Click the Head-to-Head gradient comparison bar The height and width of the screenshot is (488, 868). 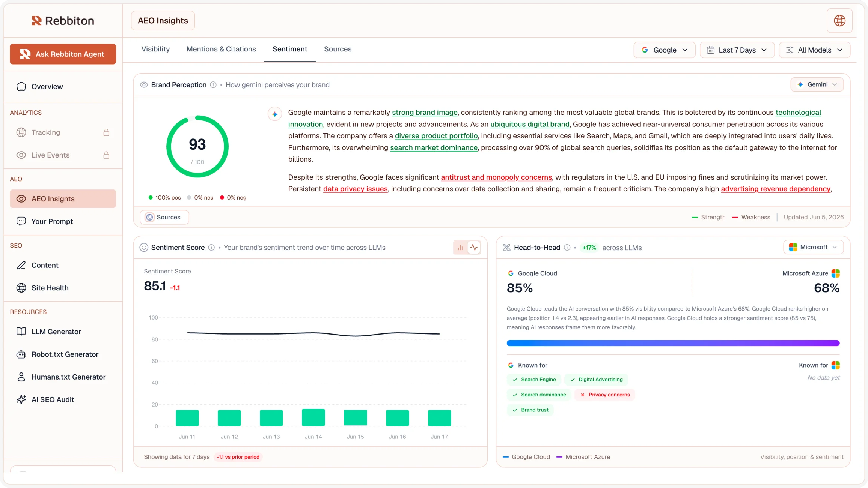point(673,343)
